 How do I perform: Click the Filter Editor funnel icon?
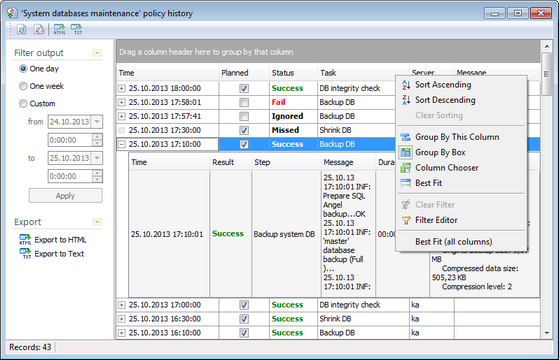406,220
